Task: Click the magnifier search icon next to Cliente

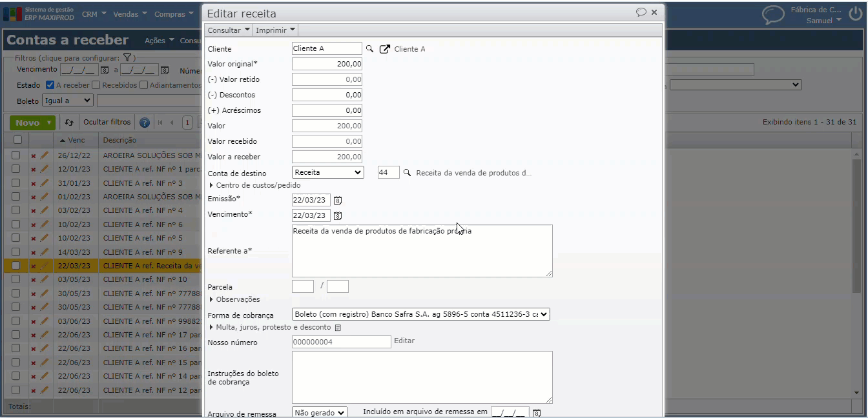Action: (x=370, y=48)
